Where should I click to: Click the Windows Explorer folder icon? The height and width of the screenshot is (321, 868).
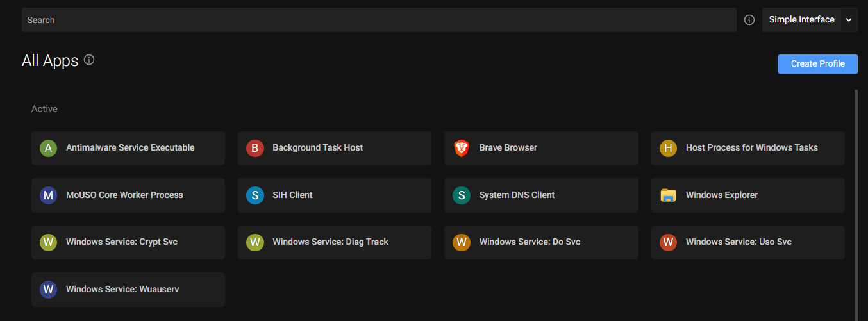point(668,195)
